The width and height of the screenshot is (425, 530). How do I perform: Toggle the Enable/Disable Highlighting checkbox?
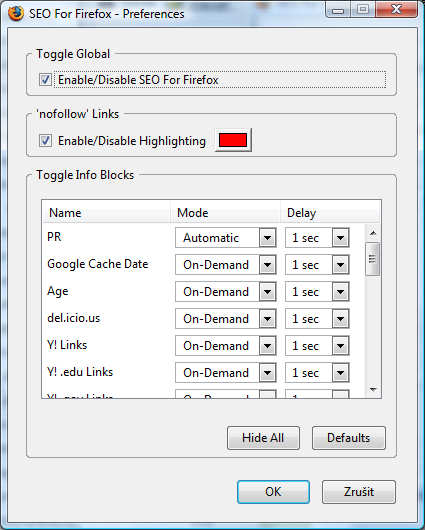click(45, 141)
